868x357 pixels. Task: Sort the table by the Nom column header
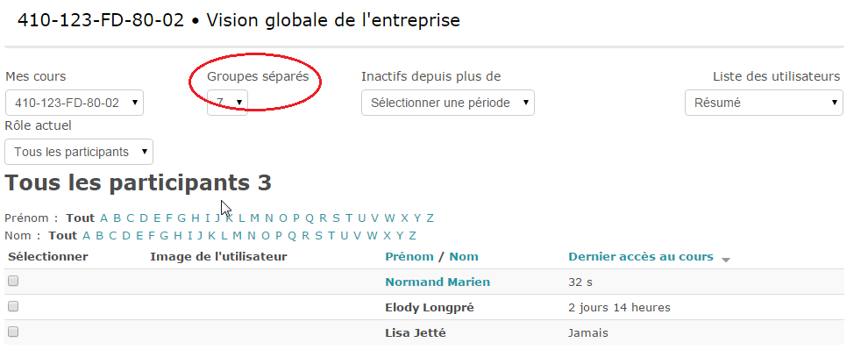coord(464,256)
